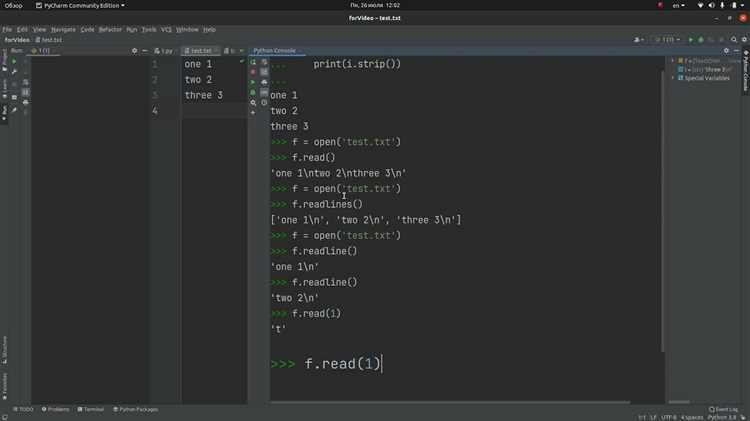The height and width of the screenshot is (421, 750).
Task: Expand Special Variables node
Action: pos(673,78)
